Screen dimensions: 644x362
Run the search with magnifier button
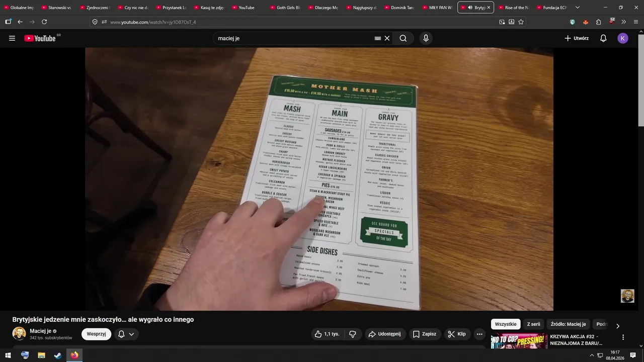pos(403,38)
